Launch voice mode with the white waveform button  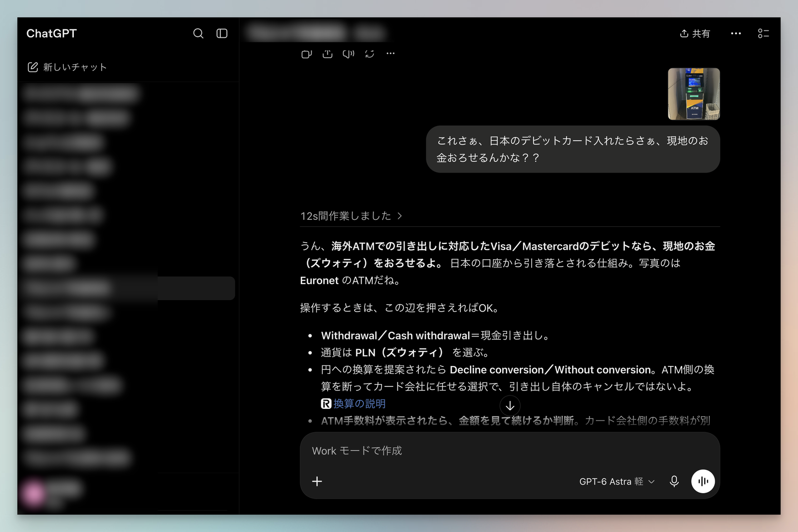point(703,481)
